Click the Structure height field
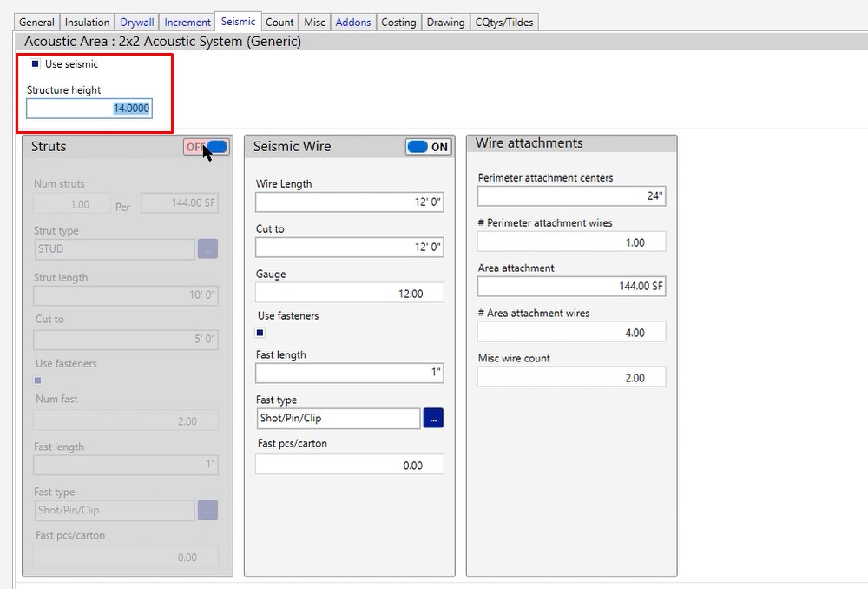Screen dimensions: 868x589 click(89, 109)
